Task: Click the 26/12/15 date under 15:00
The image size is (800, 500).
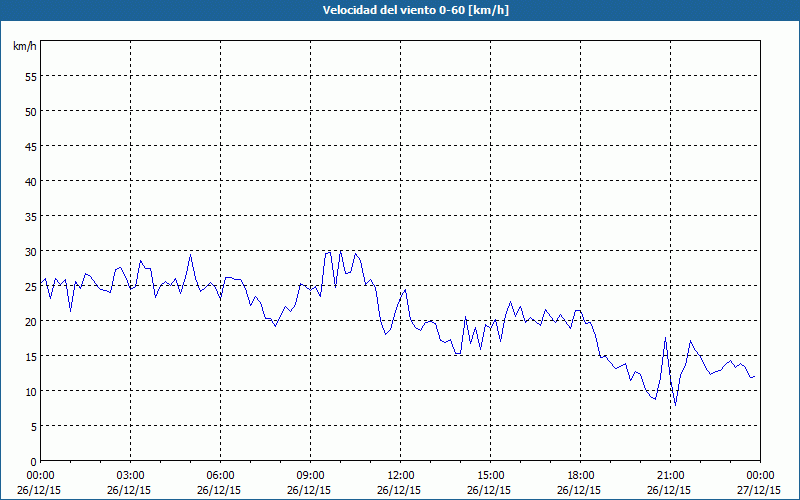Action: pos(489,490)
